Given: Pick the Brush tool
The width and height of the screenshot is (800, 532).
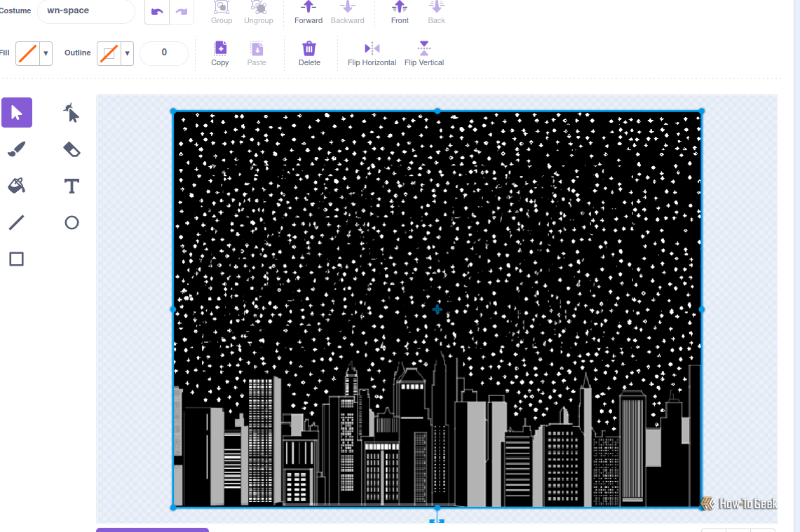Looking at the screenshot, I should tap(17, 149).
